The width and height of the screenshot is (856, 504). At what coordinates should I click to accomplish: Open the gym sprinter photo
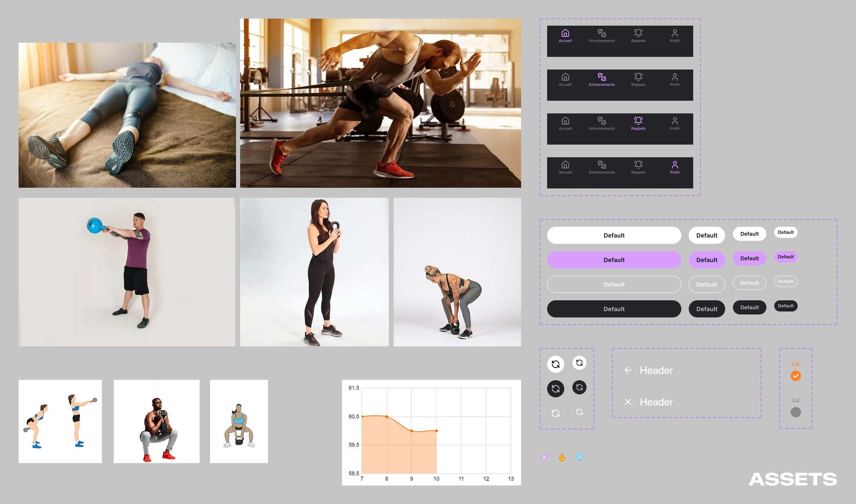pyautogui.click(x=380, y=103)
